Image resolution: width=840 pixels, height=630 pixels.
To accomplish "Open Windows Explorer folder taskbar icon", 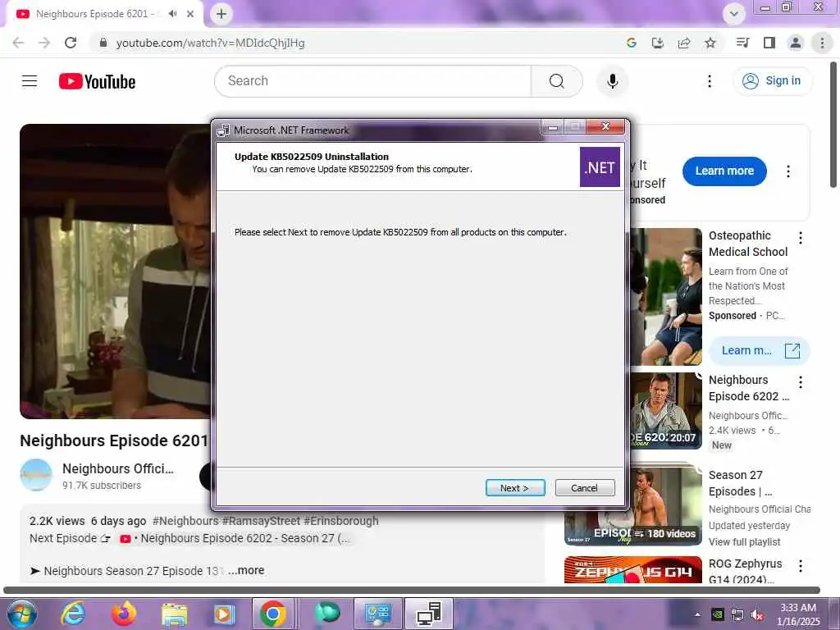I will click(x=174, y=614).
